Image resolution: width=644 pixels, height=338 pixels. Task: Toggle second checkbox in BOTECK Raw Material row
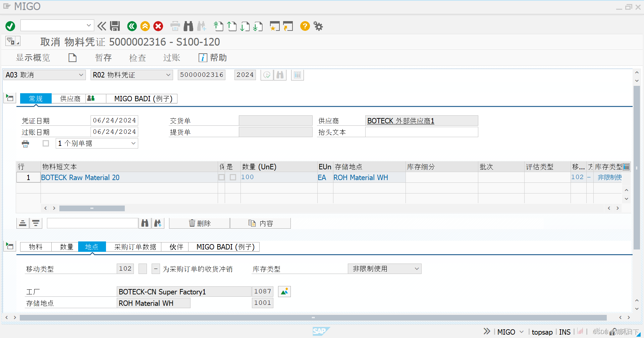(x=233, y=177)
